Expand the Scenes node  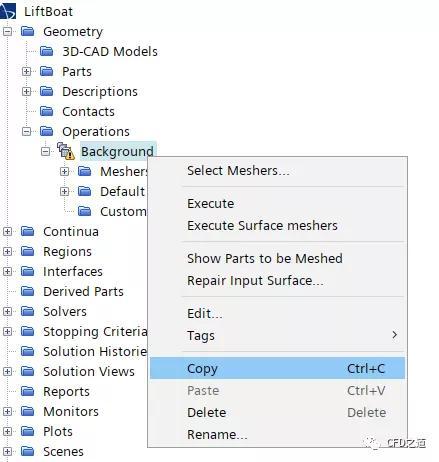[7, 452]
